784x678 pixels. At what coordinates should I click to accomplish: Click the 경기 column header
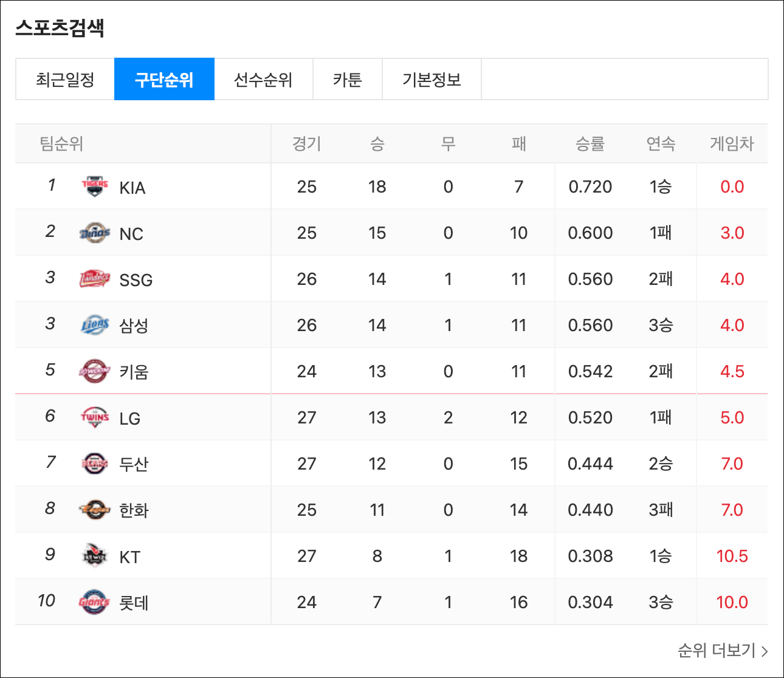click(x=307, y=144)
